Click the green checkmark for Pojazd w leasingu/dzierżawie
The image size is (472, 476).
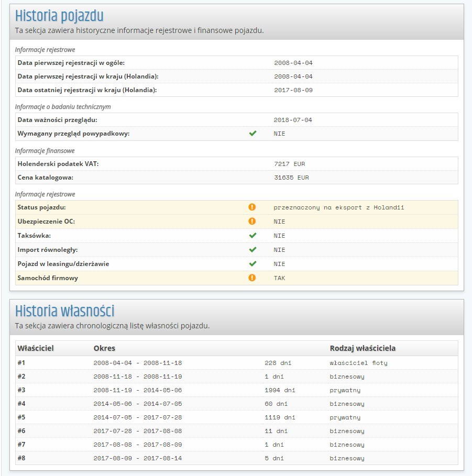(253, 264)
